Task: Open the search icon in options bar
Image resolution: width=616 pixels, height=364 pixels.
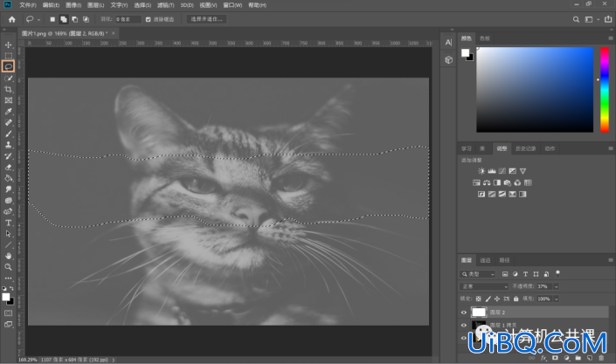Action: point(576,19)
